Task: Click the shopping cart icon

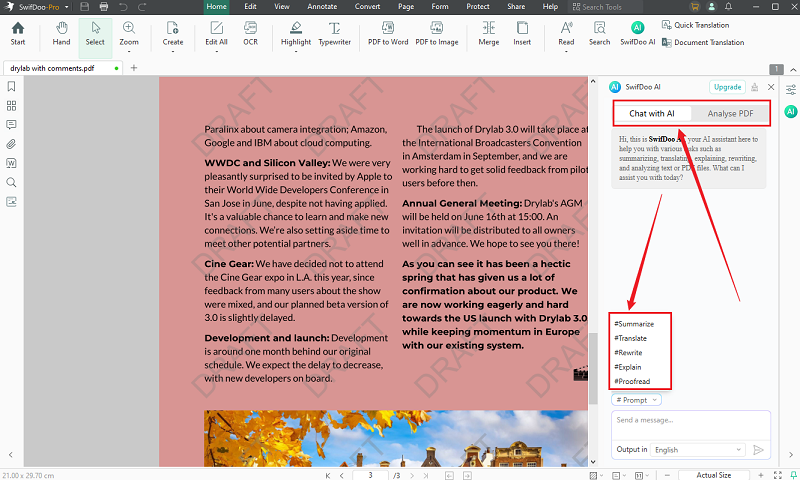Action: coord(694,7)
